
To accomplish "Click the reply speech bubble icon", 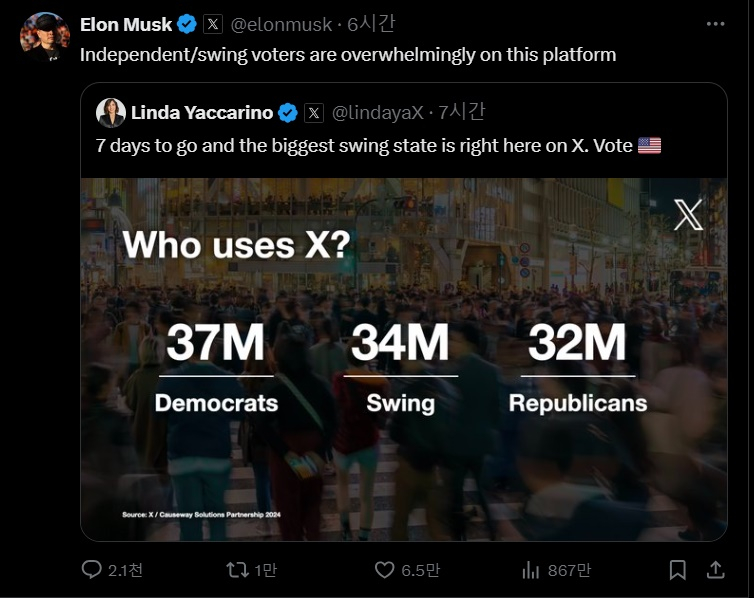I will click(x=92, y=570).
